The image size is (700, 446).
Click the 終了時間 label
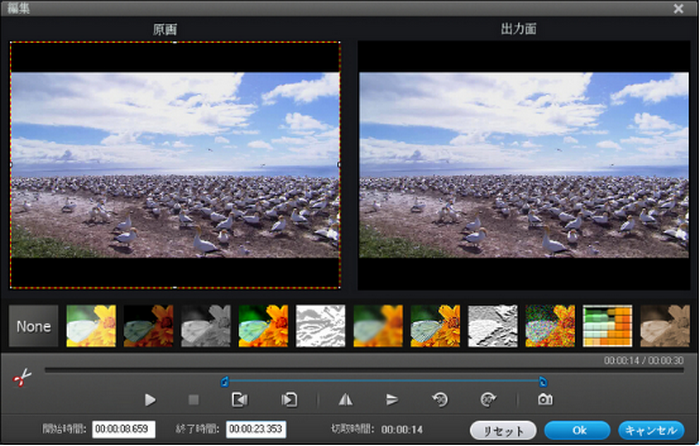(x=197, y=429)
